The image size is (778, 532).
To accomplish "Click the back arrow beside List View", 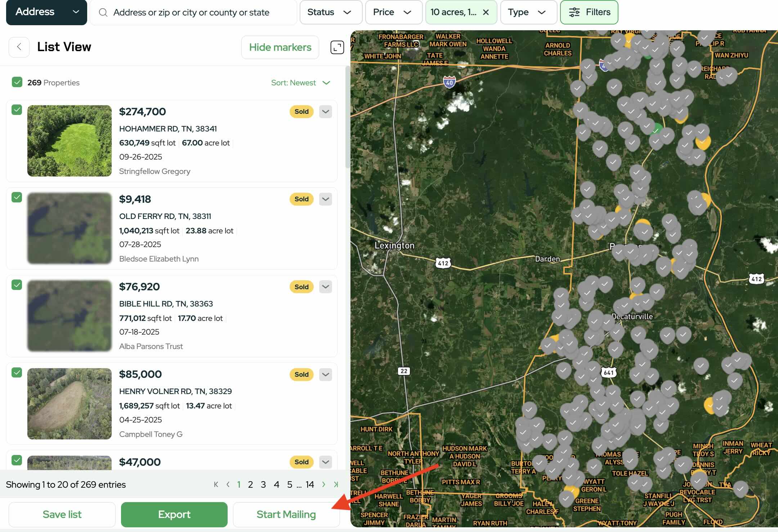I will point(19,47).
